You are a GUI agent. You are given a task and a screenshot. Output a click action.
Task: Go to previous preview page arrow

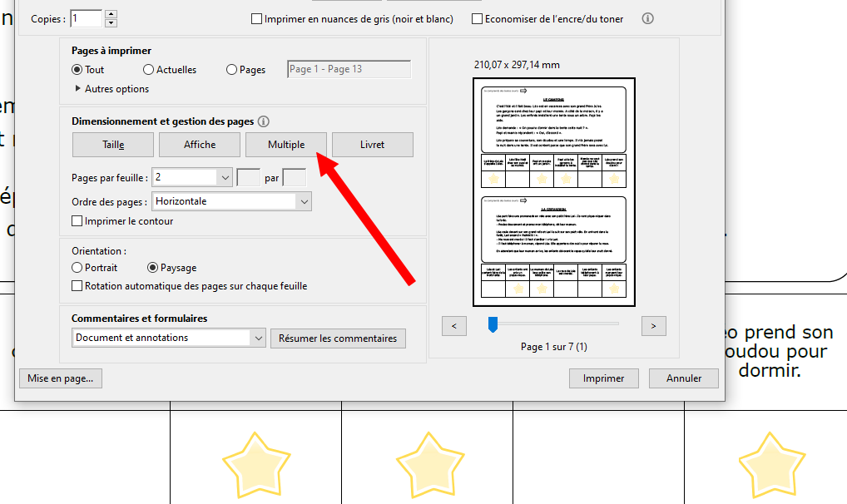(453, 326)
